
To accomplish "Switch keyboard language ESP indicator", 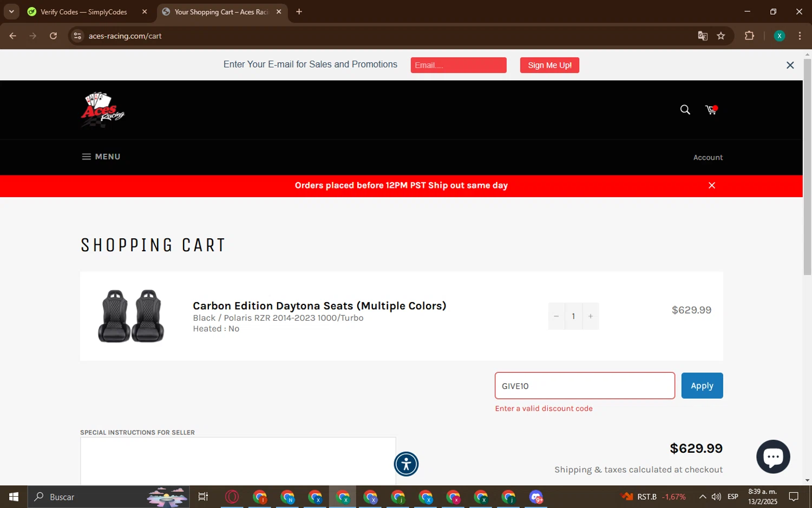I will click(x=733, y=497).
